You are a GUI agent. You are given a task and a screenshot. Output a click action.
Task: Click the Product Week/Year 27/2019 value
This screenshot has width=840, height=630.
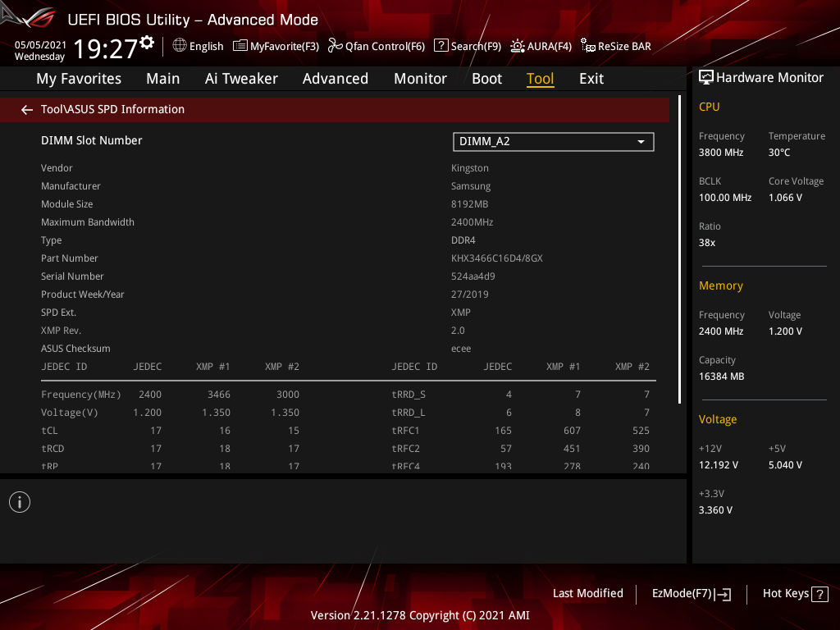pos(470,294)
